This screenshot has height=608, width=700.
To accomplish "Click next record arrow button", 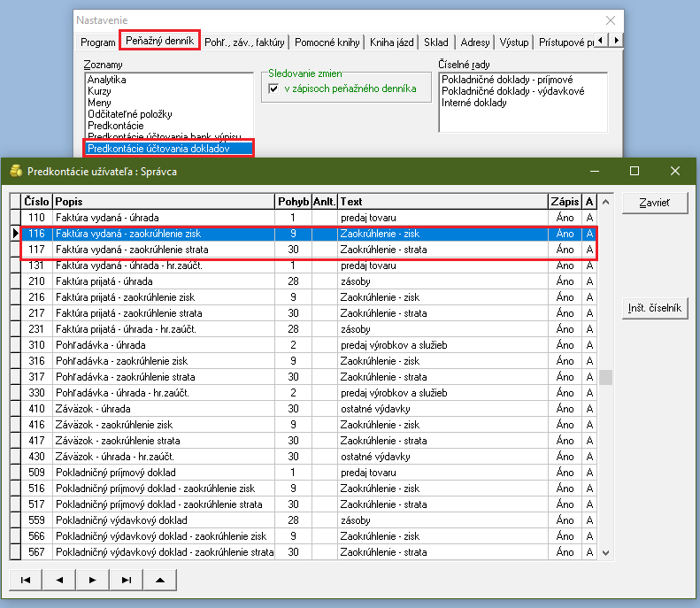I will pos(93,581).
